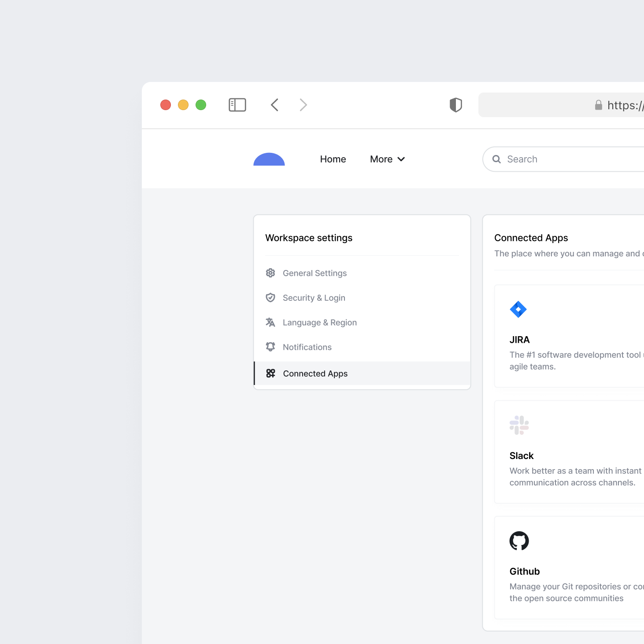This screenshot has width=644, height=644.
Task: Open Language & Region settings
Action: (319, 322)
